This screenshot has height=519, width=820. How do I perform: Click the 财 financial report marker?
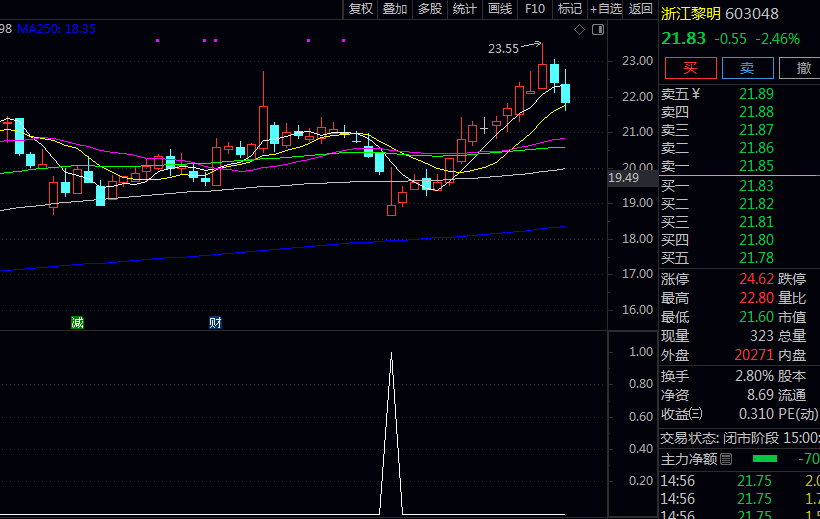[x=214, y=322]
